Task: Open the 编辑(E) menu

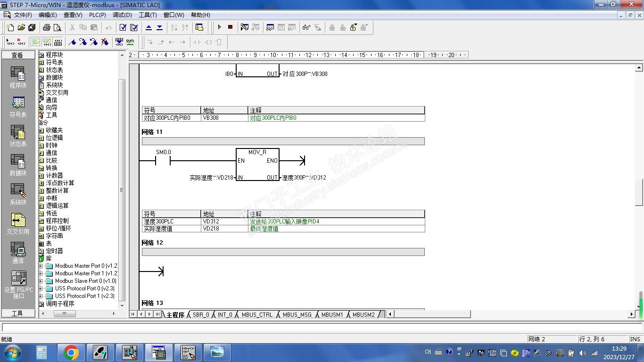Action: (48, 15)
